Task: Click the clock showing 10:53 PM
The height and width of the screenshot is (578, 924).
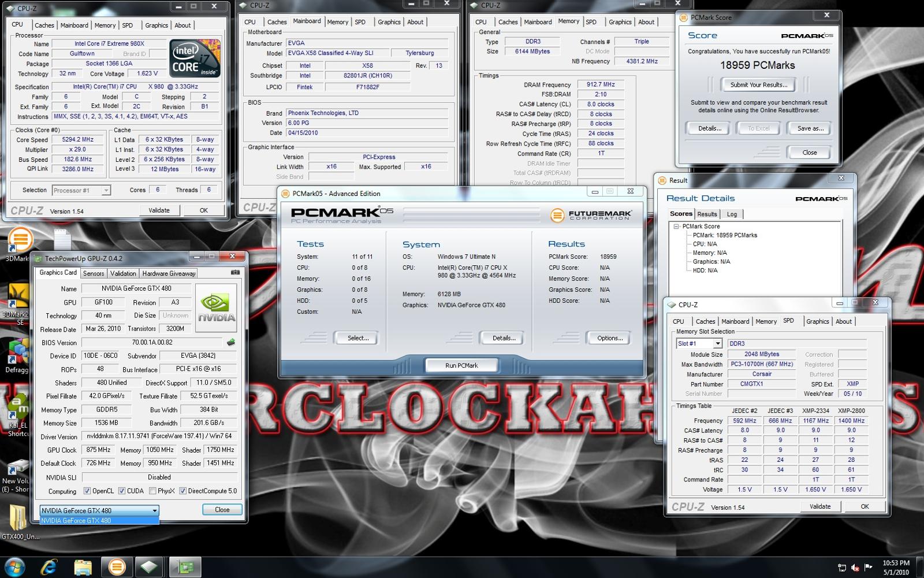Action: tap(896, 563)
